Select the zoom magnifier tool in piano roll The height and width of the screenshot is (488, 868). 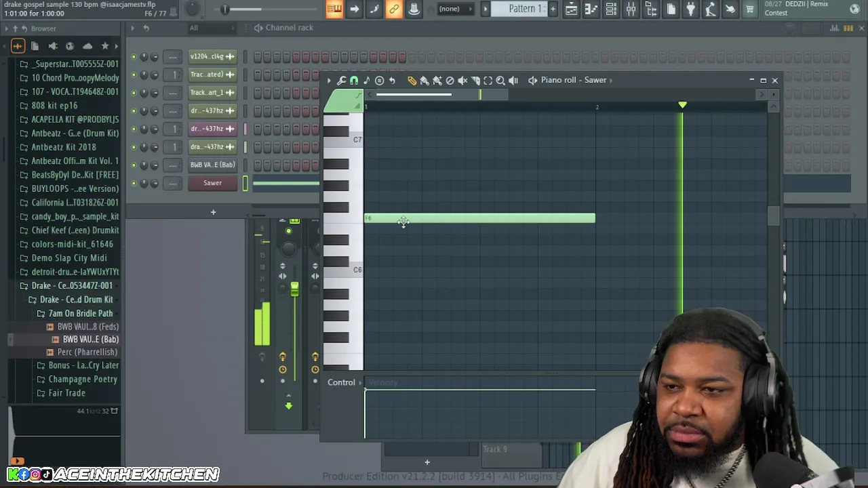(500, 81)
